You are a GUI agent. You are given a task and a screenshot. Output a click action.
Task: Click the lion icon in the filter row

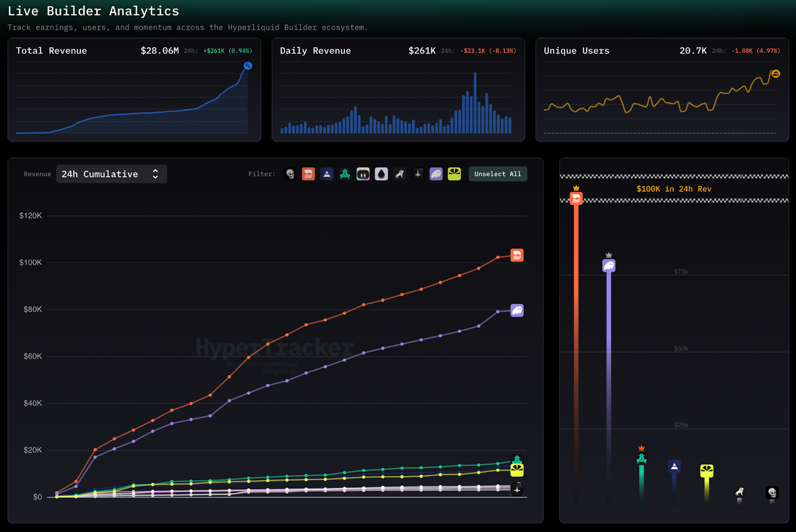coord(399,174)
